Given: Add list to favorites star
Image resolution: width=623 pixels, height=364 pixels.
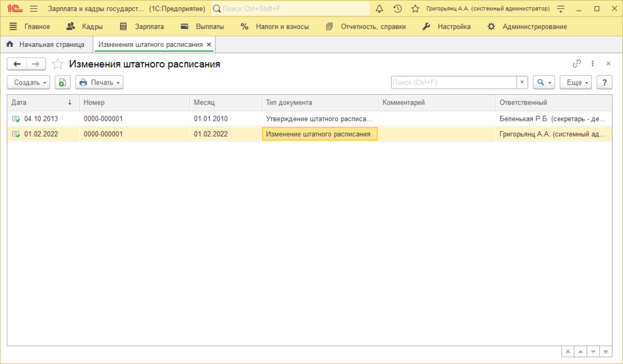Looking at the screenshot, I should pos(57,64).
